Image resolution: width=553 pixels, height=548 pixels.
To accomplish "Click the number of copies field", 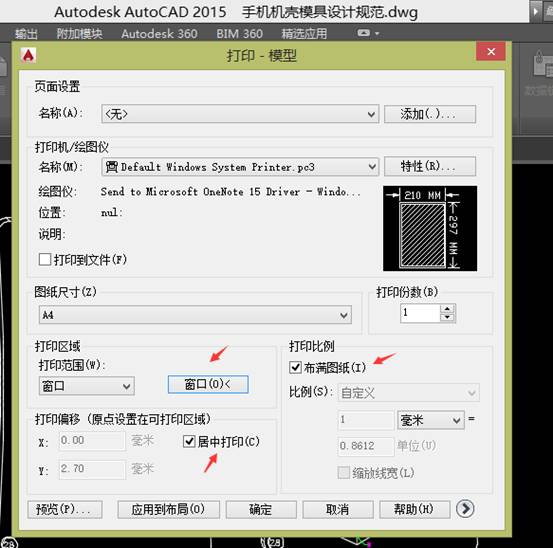I will click(x=420, y=313).
